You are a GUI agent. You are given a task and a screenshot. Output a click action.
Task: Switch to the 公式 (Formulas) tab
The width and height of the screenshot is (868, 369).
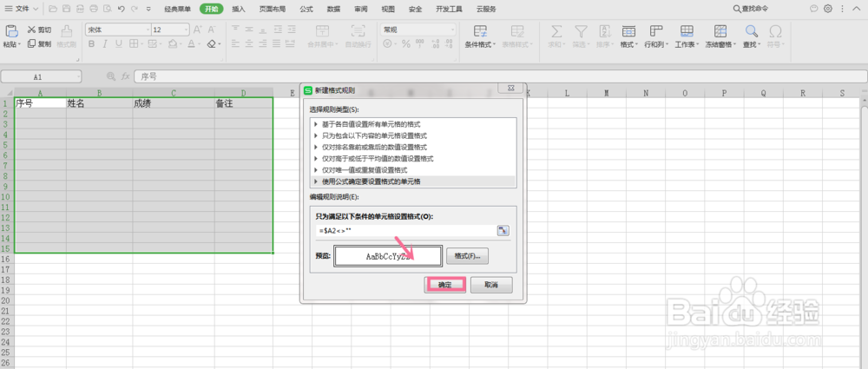pyautogui.click(x=306, y=9)
